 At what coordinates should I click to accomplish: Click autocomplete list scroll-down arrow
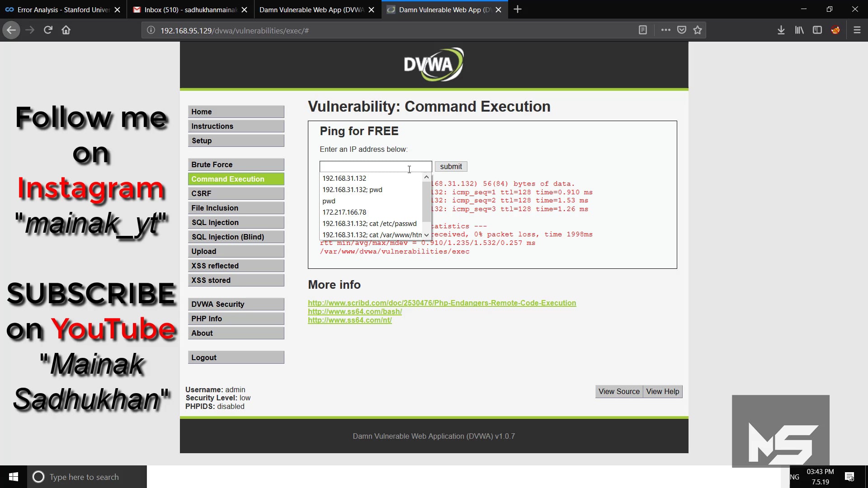[x=426, y=235]
